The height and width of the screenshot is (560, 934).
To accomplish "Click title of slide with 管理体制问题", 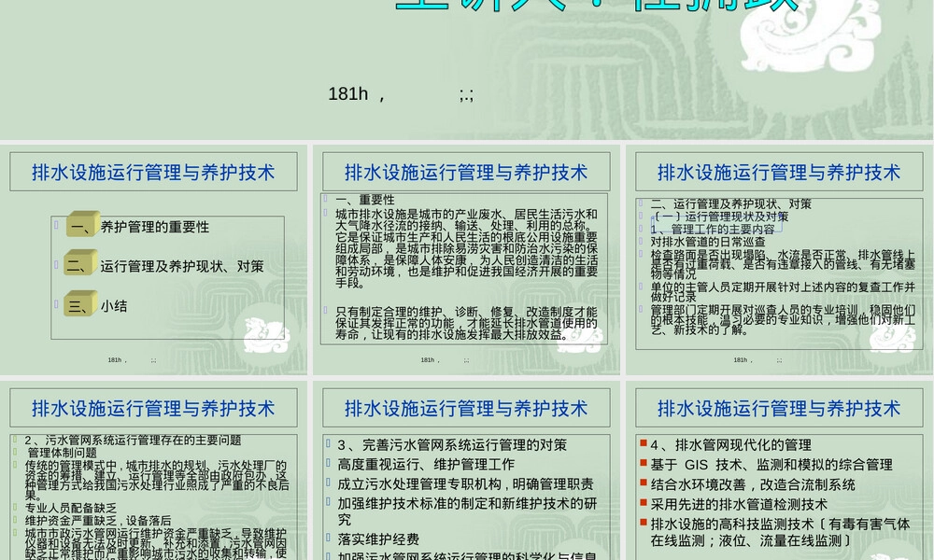I will [153, 408].
